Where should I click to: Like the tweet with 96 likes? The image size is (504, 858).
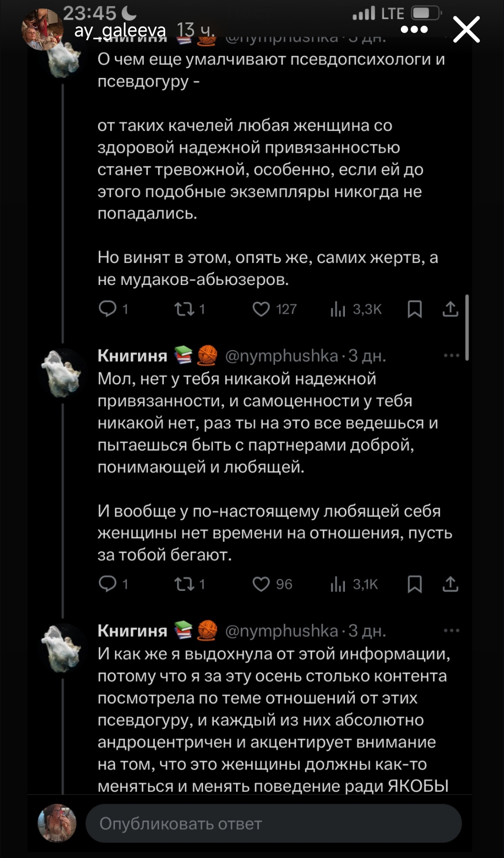(261, 584)
